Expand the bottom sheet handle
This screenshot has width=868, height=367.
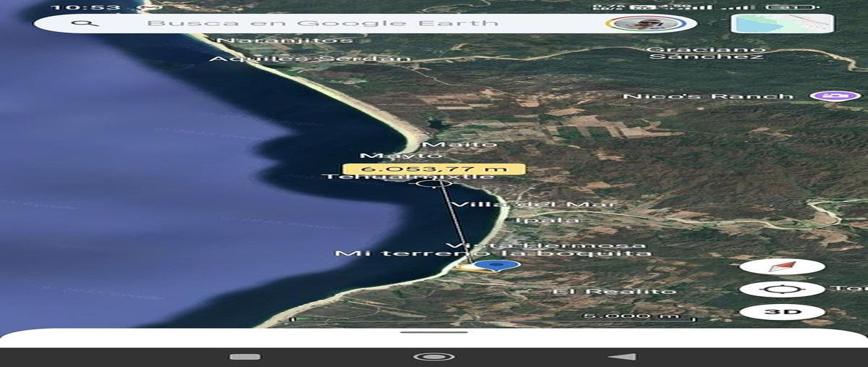[x=434, y=332]
